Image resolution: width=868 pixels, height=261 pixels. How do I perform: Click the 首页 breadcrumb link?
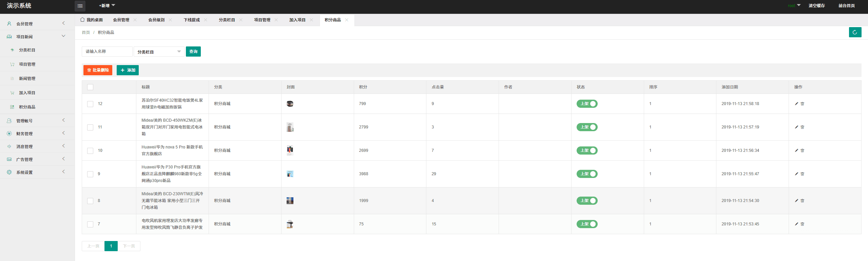pos(86,33)
